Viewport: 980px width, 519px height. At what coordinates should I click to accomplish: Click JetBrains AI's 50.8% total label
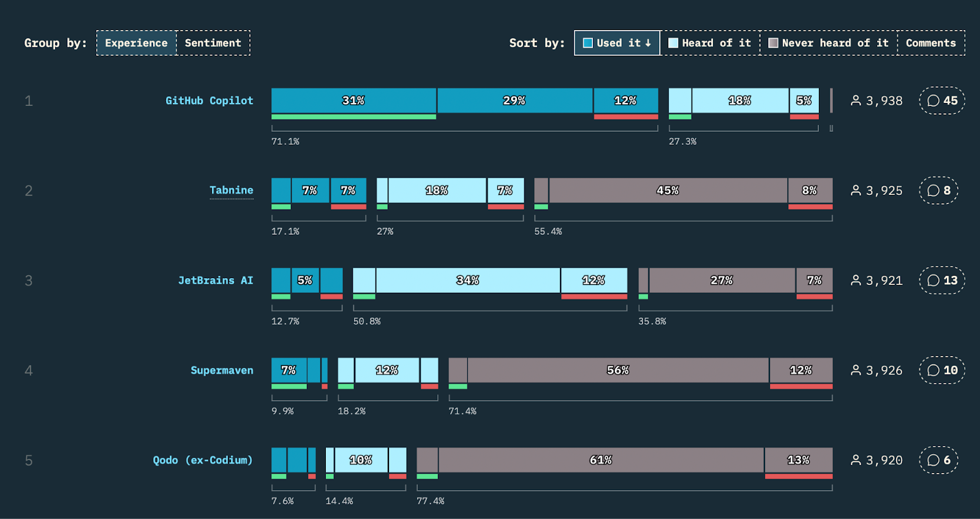point(367,321)
